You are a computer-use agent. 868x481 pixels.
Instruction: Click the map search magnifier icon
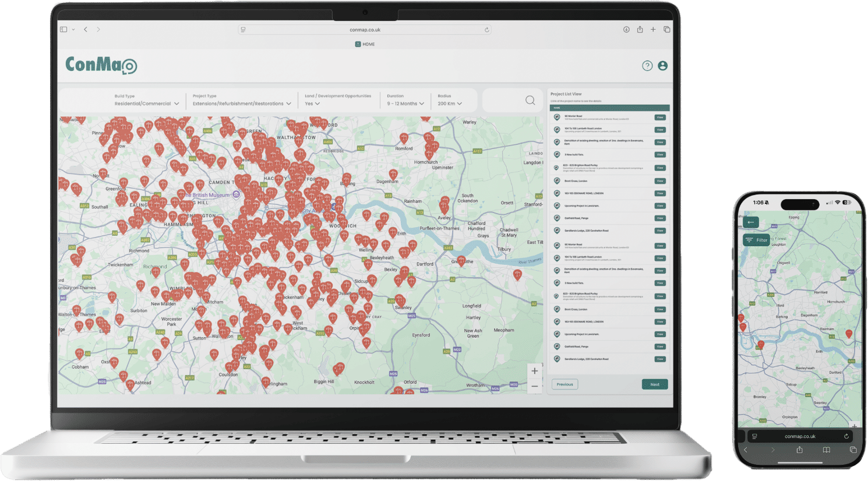click(530, 100)
